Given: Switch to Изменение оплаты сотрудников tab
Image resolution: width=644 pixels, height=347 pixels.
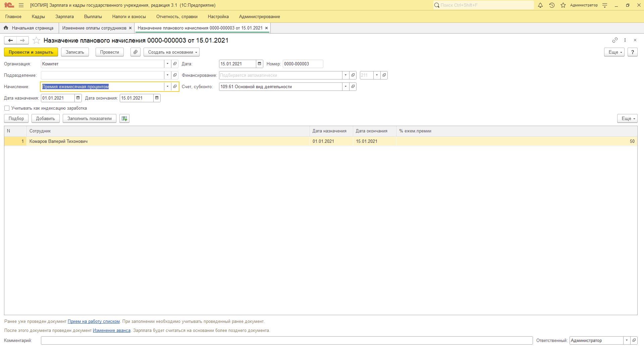Looking at the screenshot, I should (x=94, y=28).
